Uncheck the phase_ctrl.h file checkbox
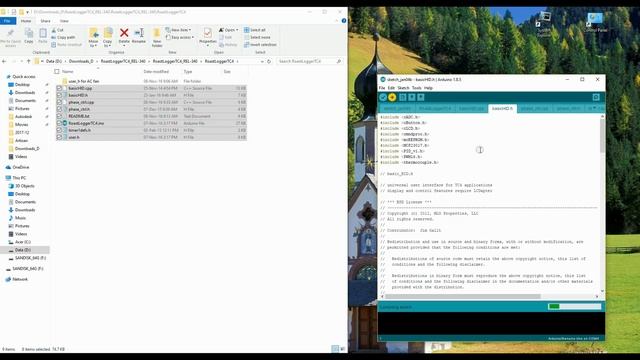The height and width of the screenshot is (360, 640). coord(59,109)
